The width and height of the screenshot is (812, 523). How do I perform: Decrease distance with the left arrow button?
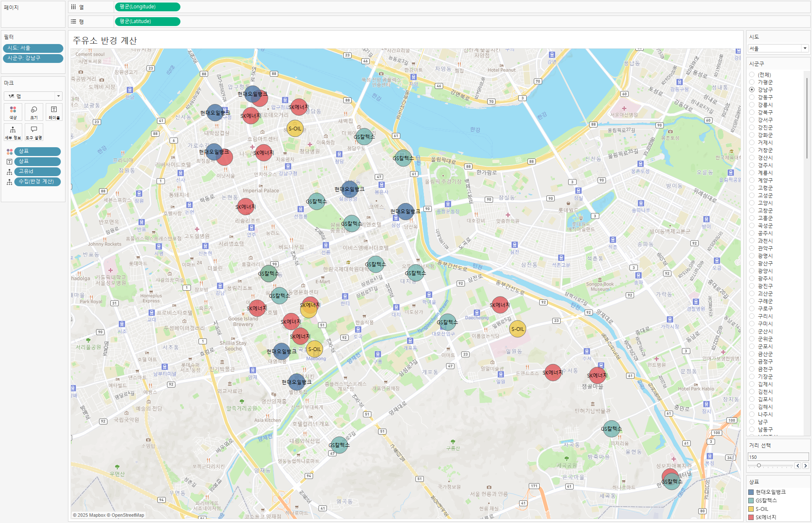[x=798, y=466]
